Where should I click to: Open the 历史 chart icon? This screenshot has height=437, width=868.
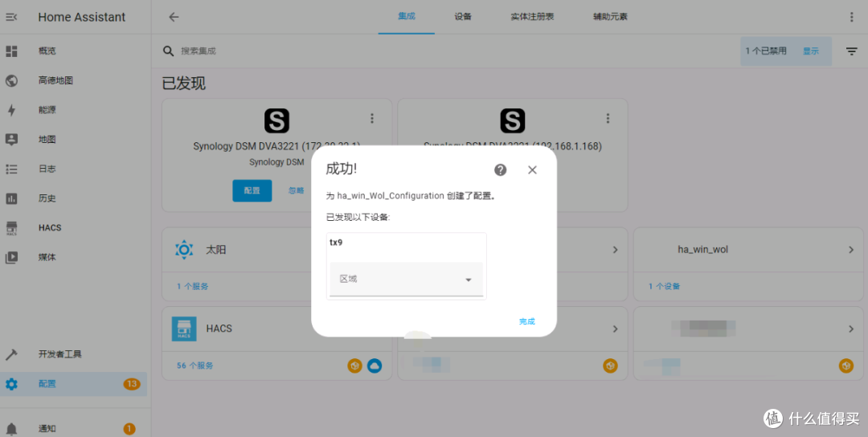(x=11, y=198)
